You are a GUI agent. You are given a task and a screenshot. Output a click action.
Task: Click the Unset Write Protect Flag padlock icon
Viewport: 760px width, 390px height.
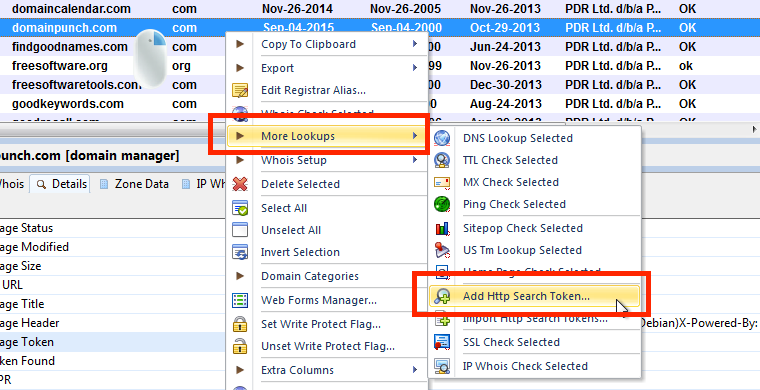coord(240,346)
